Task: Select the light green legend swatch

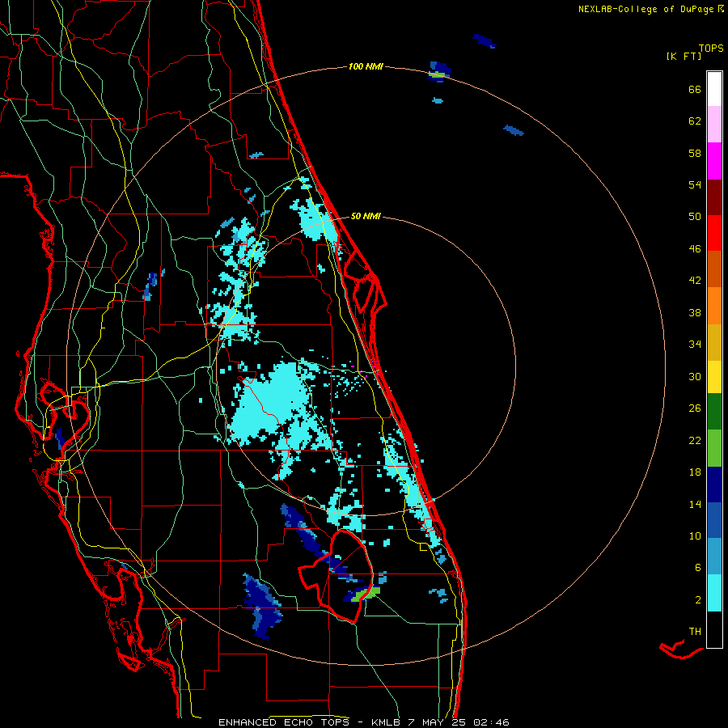Action: (714, 448)
